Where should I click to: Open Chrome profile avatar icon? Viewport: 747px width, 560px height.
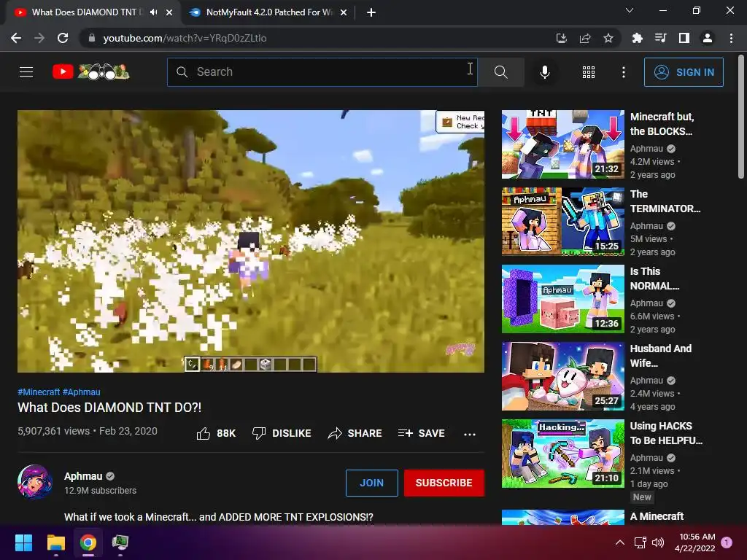coord(708,38)
